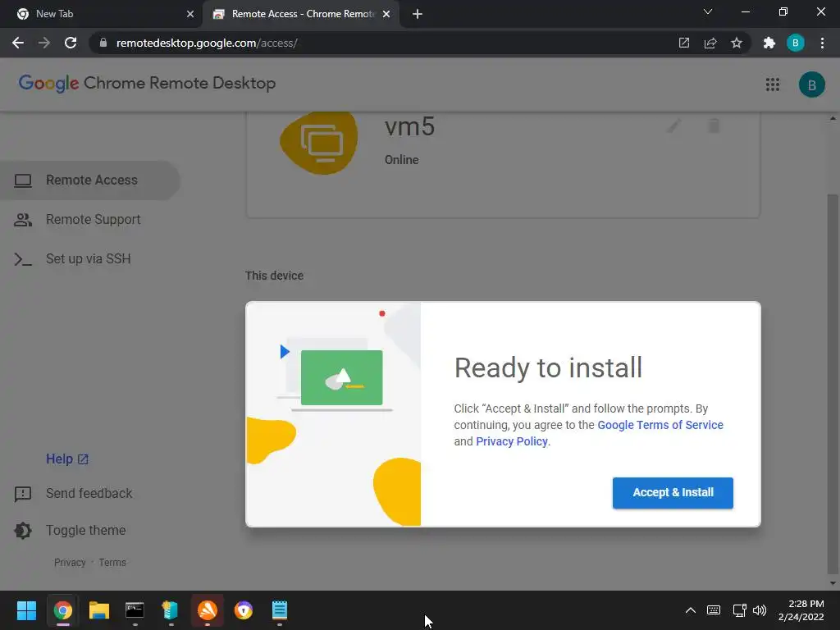The width and height of the screenshot is (840, 630).
Task: Open Windows Start menu
Action: click(x=26, y=610)
